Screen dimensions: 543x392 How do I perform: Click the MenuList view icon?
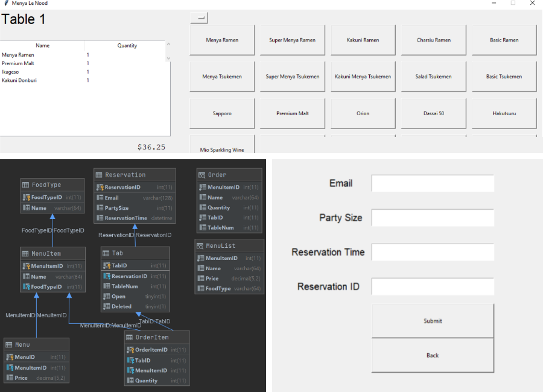200,246
